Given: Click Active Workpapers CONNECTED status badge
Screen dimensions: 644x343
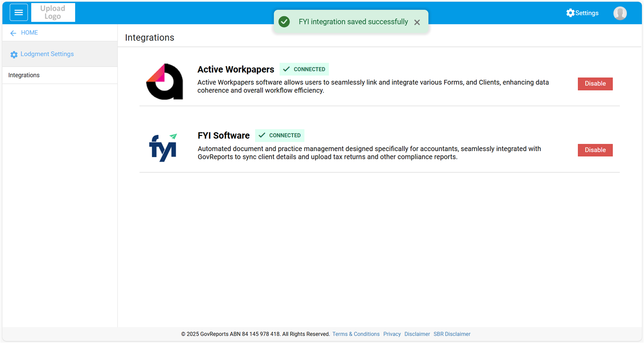Looking at the screenshot, I should click(304, 69).
